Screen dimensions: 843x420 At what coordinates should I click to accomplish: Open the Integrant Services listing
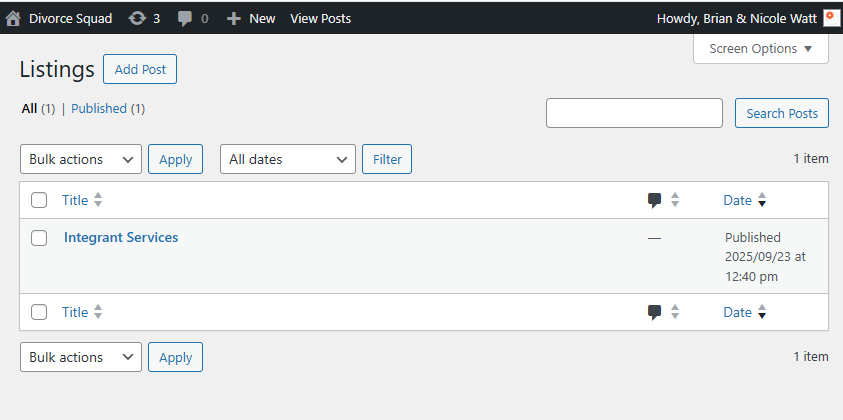click(x=121, y=238)
